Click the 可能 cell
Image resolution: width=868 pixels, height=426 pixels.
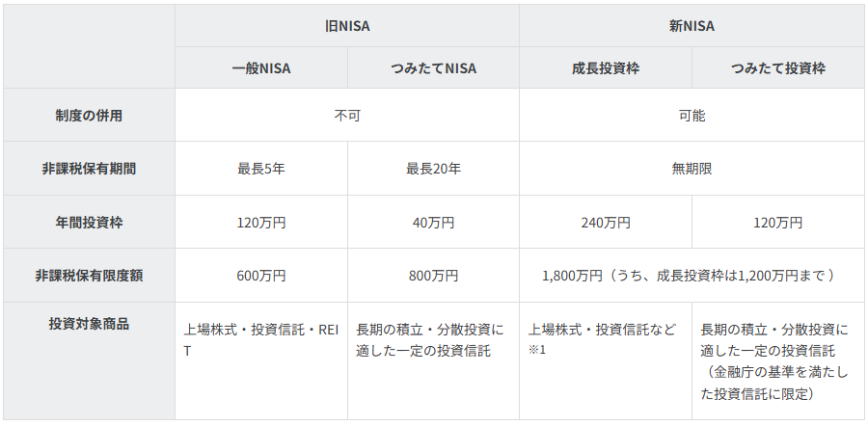(692, 116)
